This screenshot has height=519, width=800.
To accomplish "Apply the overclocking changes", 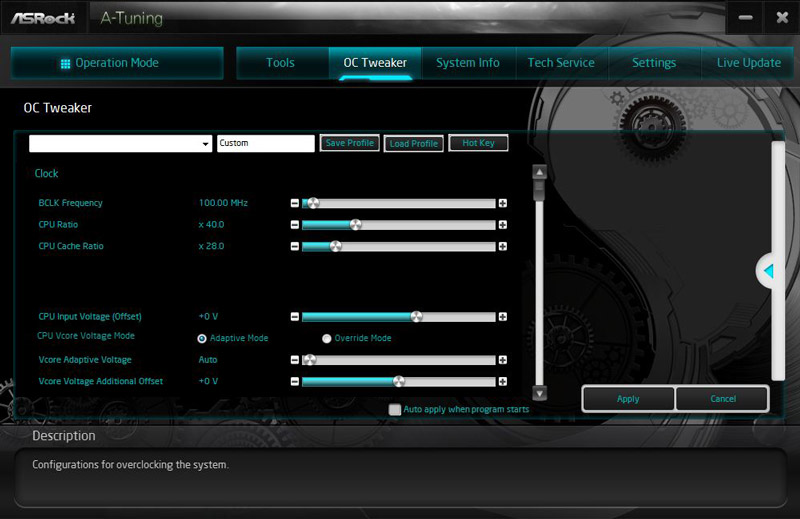I will pos(628,399).
